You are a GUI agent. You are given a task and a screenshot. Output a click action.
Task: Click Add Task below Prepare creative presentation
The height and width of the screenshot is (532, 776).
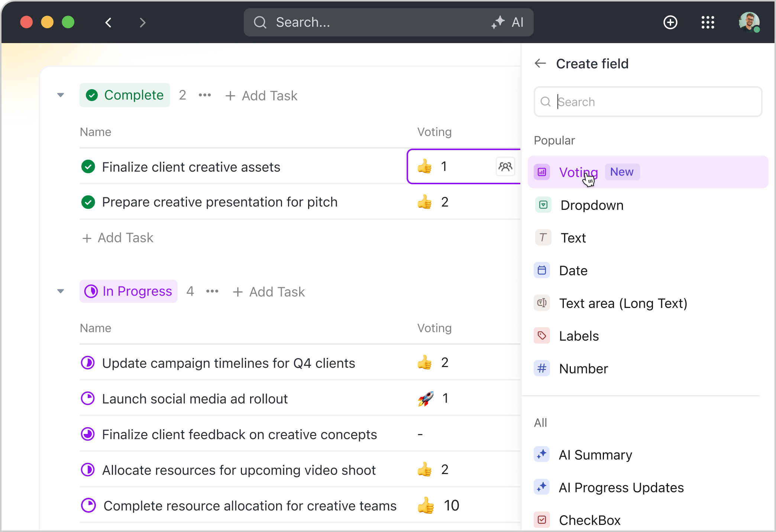pos(118,238)
